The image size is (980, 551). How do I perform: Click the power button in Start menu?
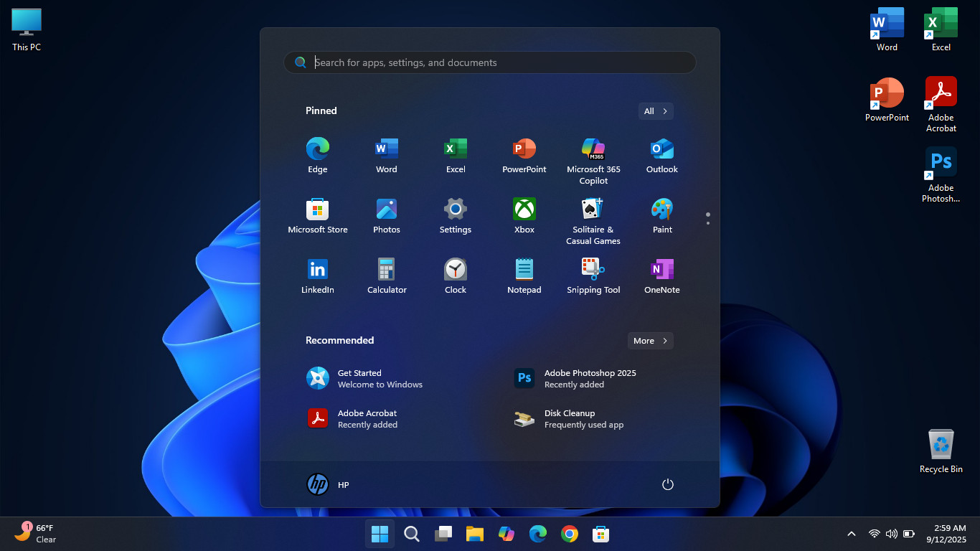tap(668, 484)
